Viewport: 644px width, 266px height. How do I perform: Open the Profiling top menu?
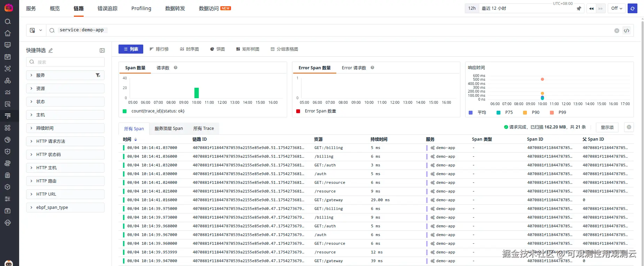[x=141, y=8]
